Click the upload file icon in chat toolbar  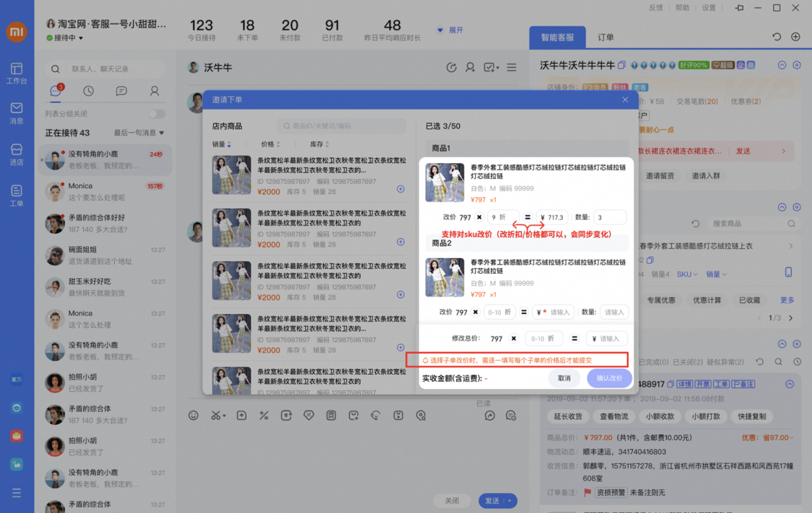click(x=242, y=415)
